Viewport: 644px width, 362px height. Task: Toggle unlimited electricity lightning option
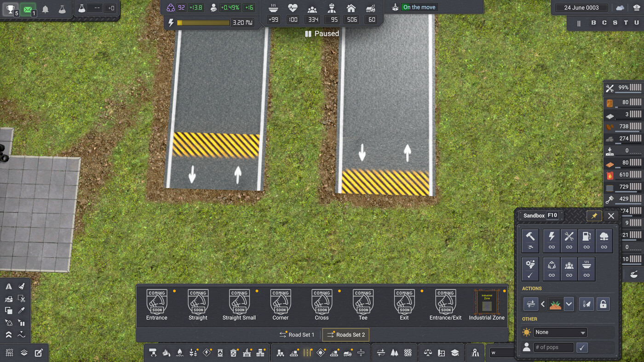click(552, 241)
